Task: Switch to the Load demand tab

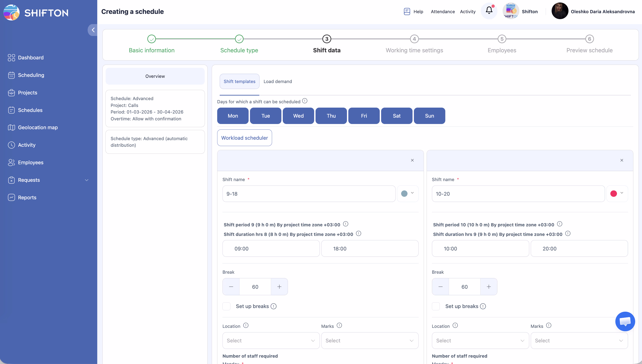Action: [x=278, y=81]
